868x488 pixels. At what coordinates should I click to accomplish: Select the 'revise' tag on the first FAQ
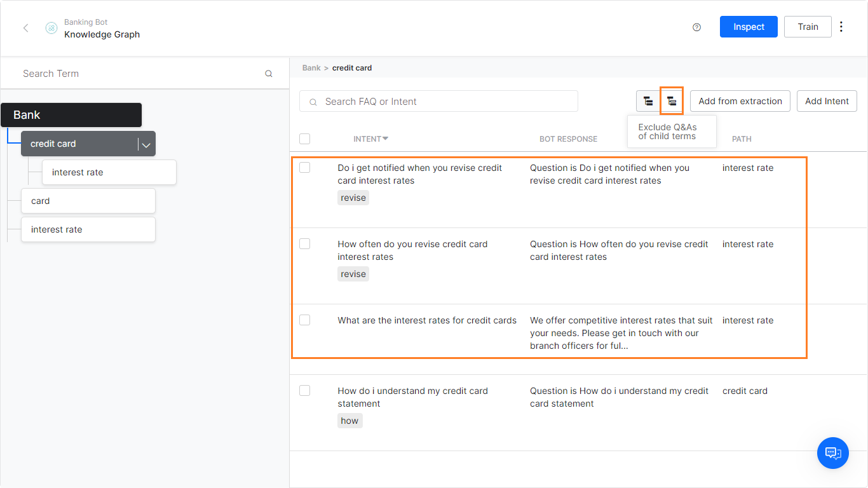pyautogui.click(x=353, y=198)
